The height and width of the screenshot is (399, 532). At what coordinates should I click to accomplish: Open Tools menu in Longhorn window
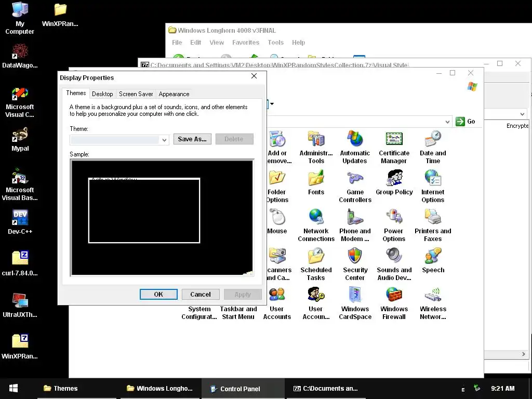275,43
